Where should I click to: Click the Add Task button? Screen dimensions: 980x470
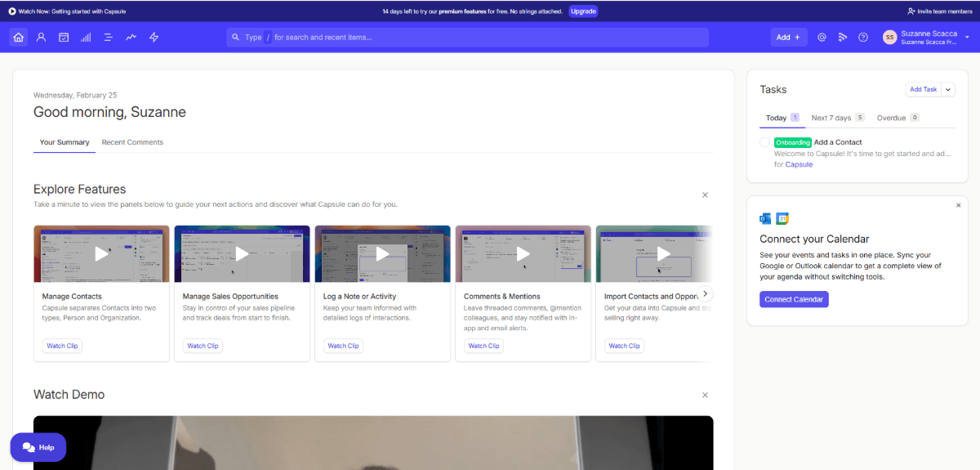924,90
